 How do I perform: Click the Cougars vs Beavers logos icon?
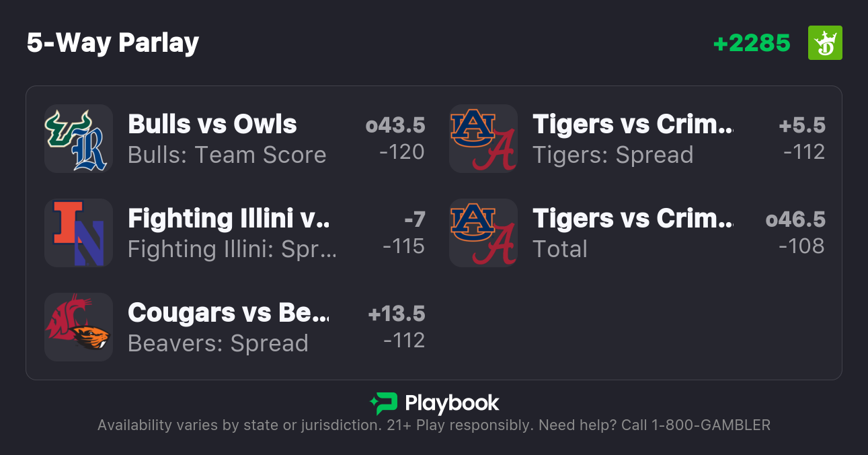(x=79, y=327)
